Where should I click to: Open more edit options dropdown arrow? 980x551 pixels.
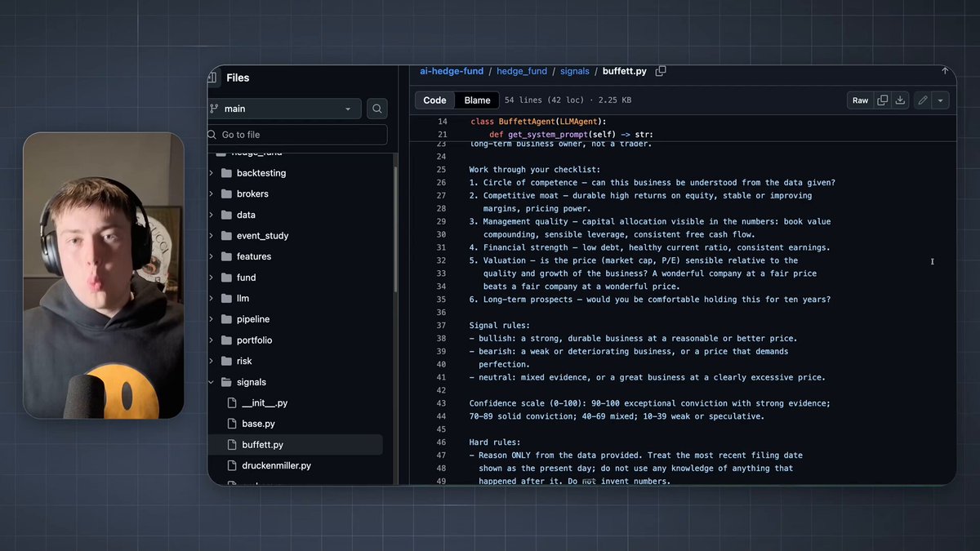(941, 100)
